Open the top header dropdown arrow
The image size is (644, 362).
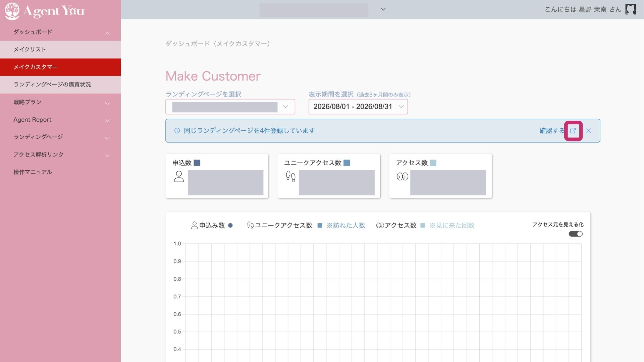coord(383,9)
